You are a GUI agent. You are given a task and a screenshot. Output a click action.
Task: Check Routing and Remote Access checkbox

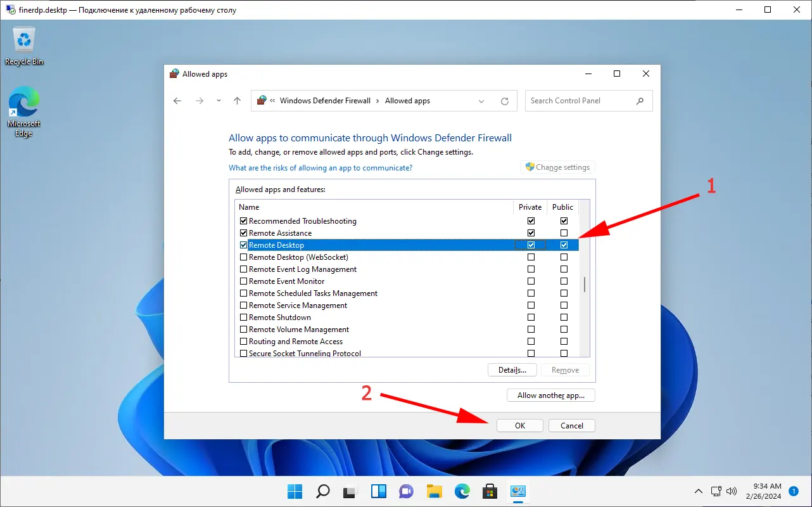coord(243,342)
